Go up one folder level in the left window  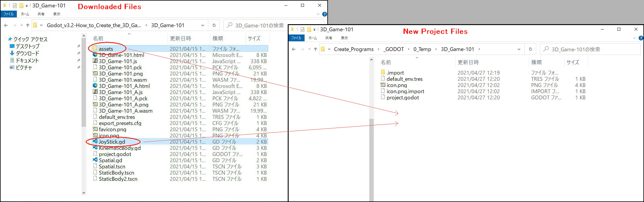click(27, 25)
